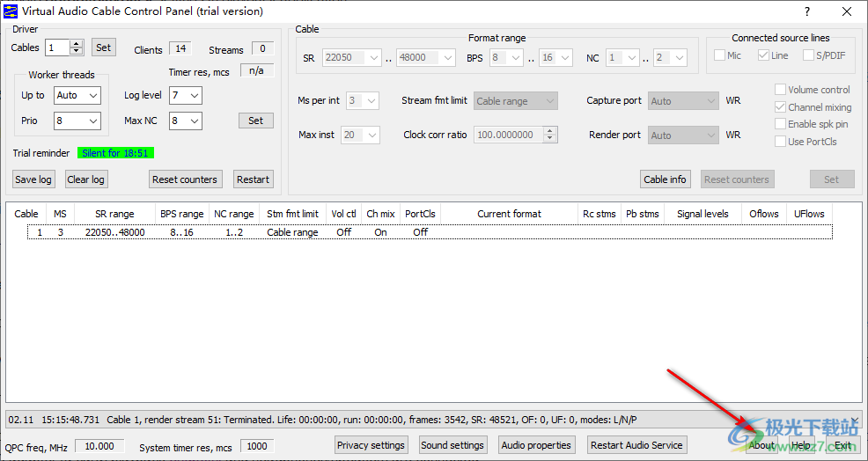Expand the Prio dropdown
The image size is (868, 461).
(77, 121)
